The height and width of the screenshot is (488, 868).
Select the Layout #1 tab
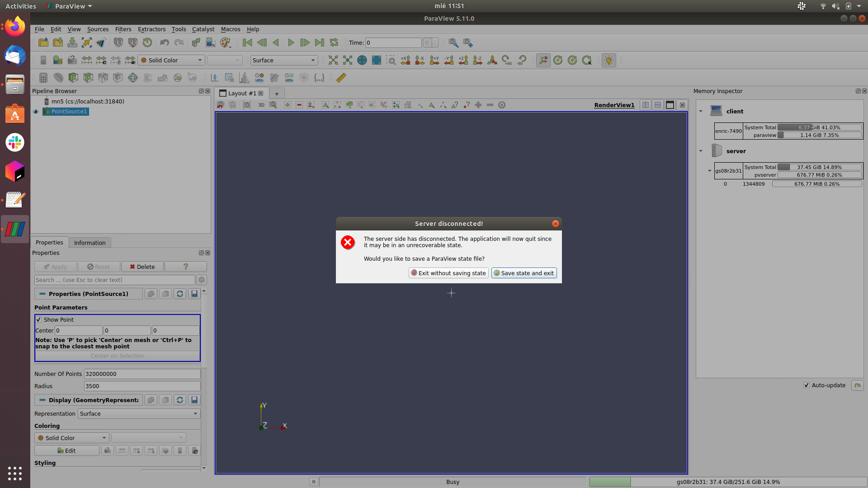(241, 93)
